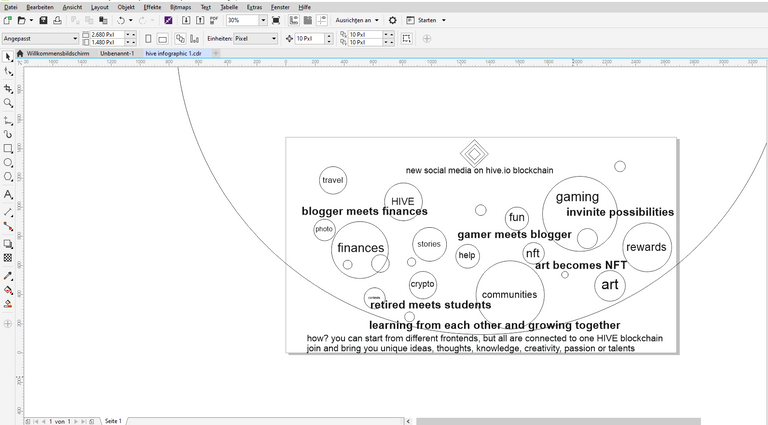The image size is (768, 425).
Task: Switch to the Unbenannt-1 tab
Action: point(117,53)
